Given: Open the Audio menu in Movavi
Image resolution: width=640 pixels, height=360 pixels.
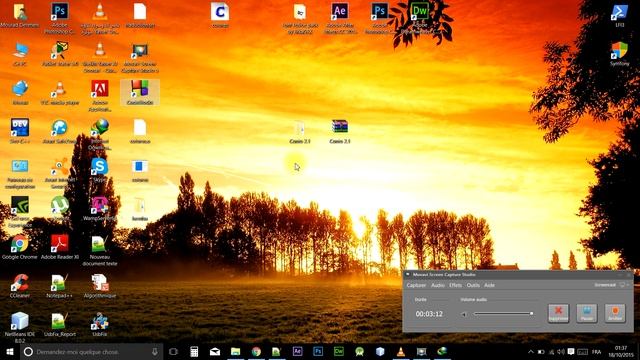Looking at the screenshot, I should coord(438,285).
